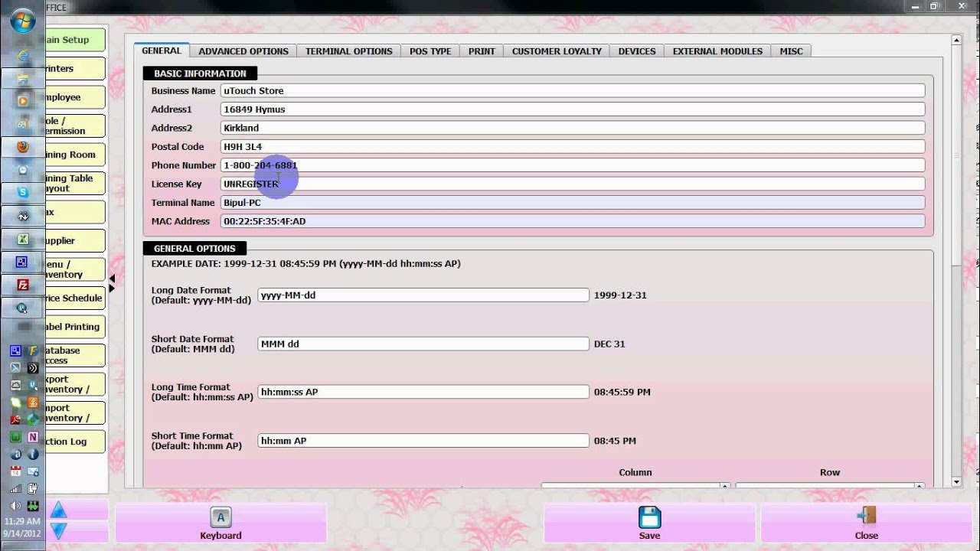The width and height of the screenshot is (980, 551).
Task: Open the MISC tab
Action: click(792, 51)
